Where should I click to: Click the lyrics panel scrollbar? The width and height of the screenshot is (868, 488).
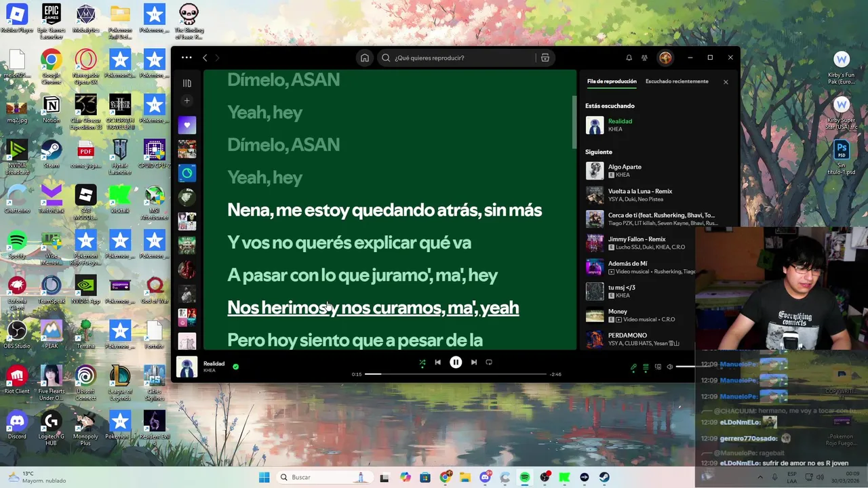click(574, 122)
